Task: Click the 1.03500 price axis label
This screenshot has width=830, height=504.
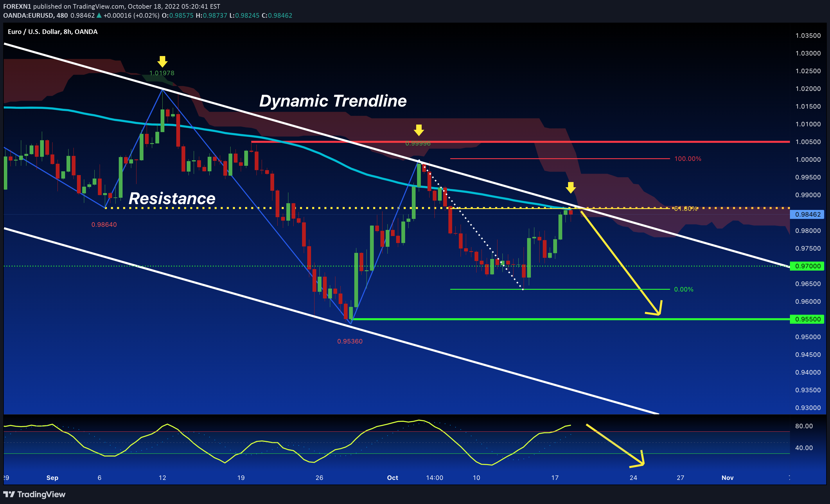Action: click(808, 36)
